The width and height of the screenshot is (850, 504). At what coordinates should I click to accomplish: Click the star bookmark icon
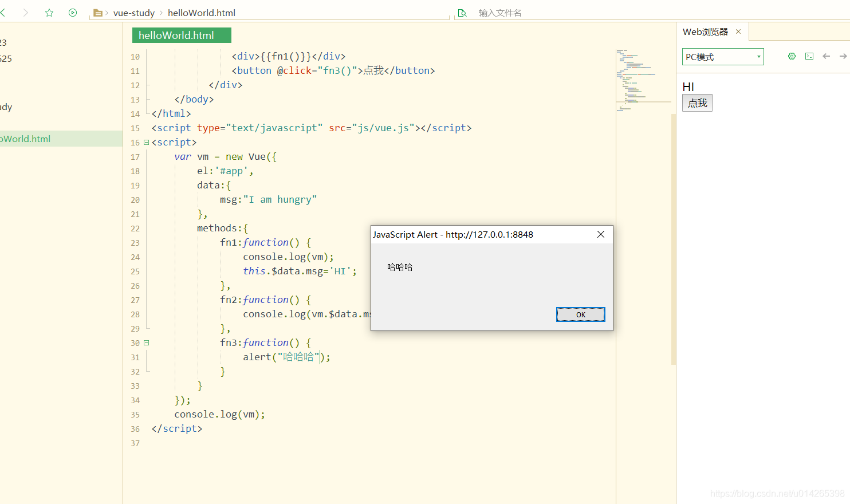(49, 13)
